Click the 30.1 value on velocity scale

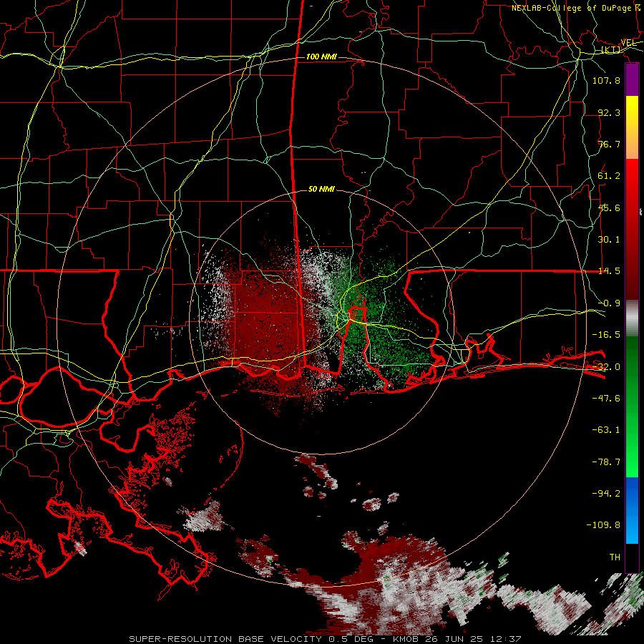[609, 240]
